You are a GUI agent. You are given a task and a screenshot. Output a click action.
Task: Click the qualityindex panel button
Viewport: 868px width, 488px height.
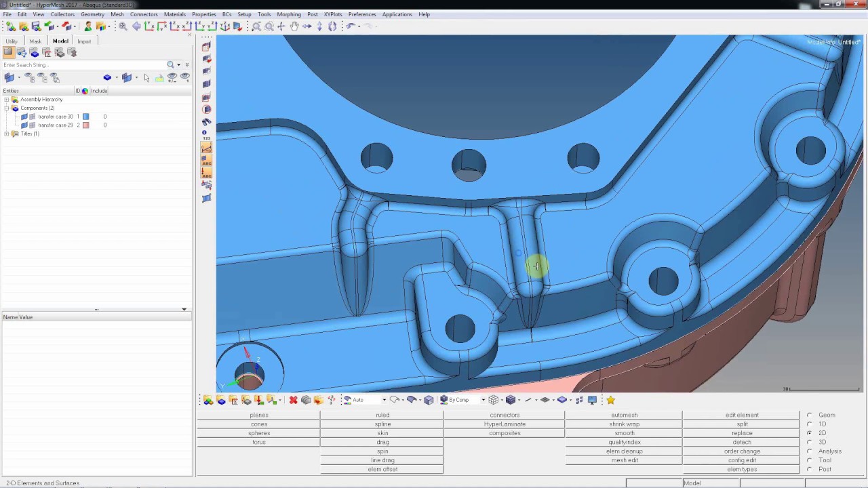pos(624,442)
